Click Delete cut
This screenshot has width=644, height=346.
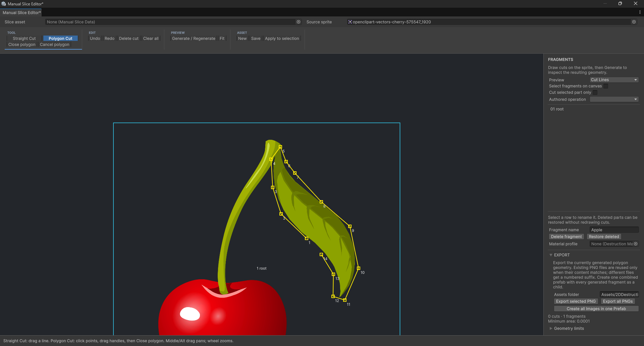coord(129,38)
